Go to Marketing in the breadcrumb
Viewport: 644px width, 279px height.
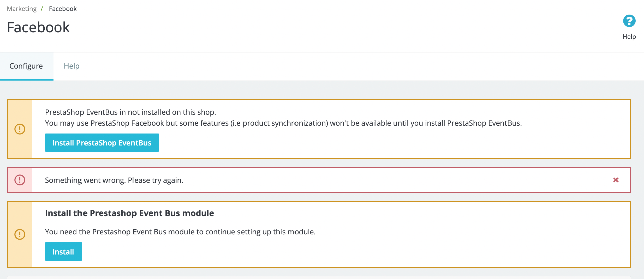(21, 9)
